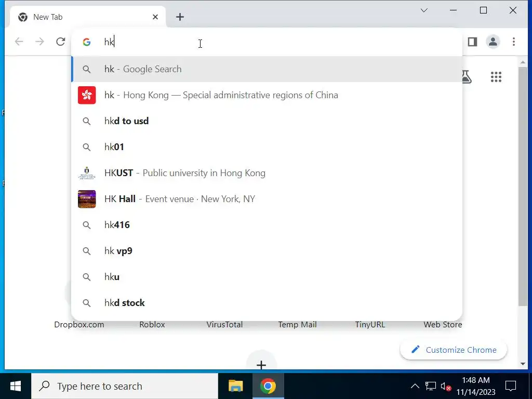Click the Customize Chrome button
This screenshot has width=532, height=399.
click(454, 350)
